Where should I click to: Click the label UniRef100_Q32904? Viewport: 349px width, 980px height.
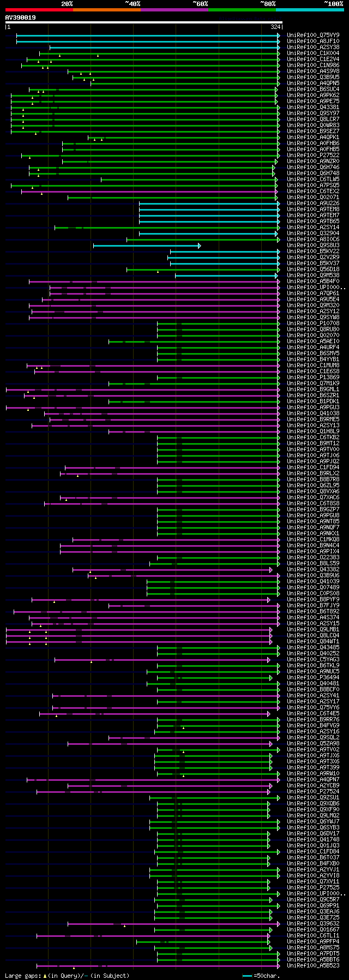[x=313, y=233]
